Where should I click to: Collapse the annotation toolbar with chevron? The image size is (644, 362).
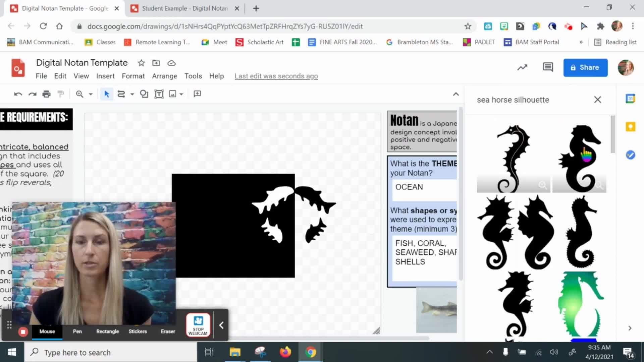tap(221, 325)
